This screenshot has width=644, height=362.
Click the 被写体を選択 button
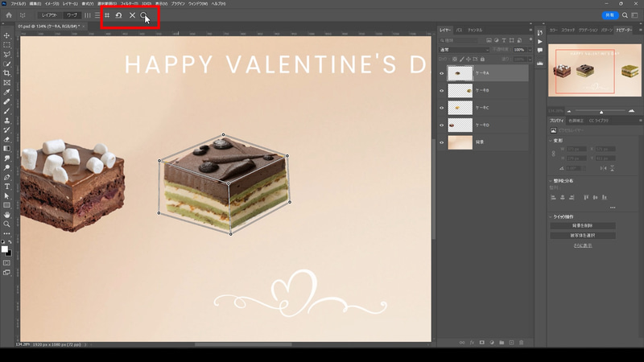tap(583, 236)
